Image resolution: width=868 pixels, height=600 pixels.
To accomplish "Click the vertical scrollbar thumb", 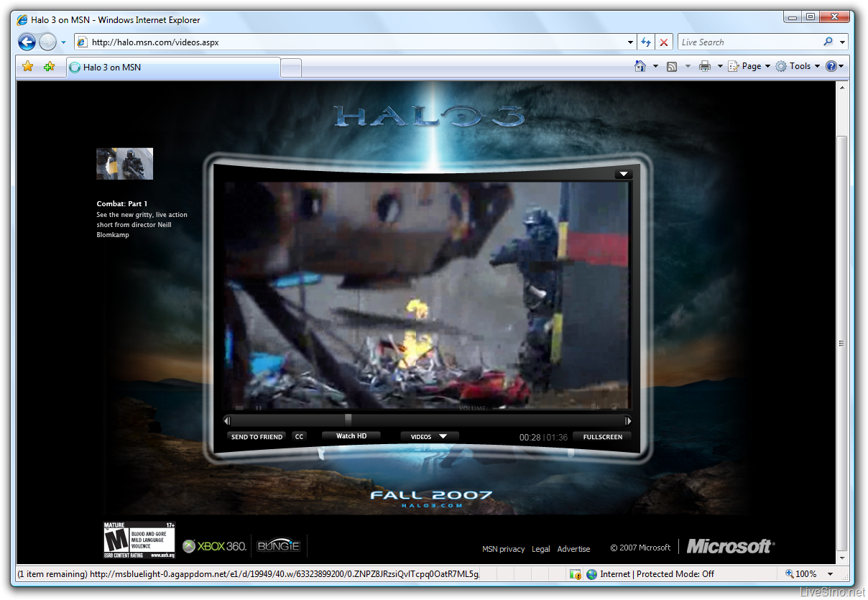I will coord(843,343).
